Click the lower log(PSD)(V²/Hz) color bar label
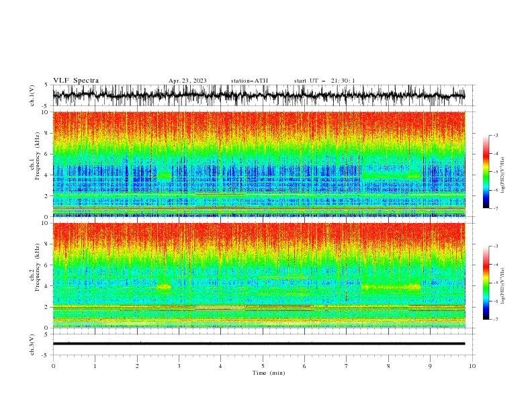Viewport: 532px width, 411px height. click(503, 285)
